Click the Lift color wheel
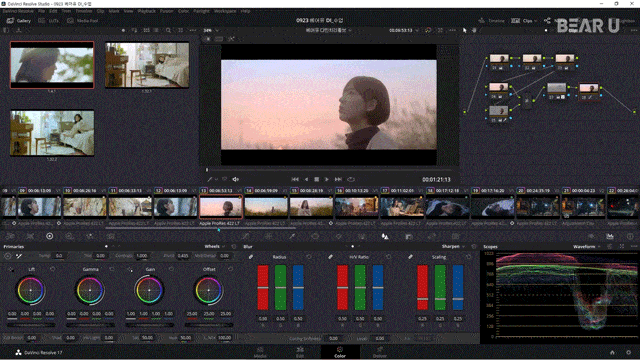This screenshot has height=360, width=640. coord(31,290)
